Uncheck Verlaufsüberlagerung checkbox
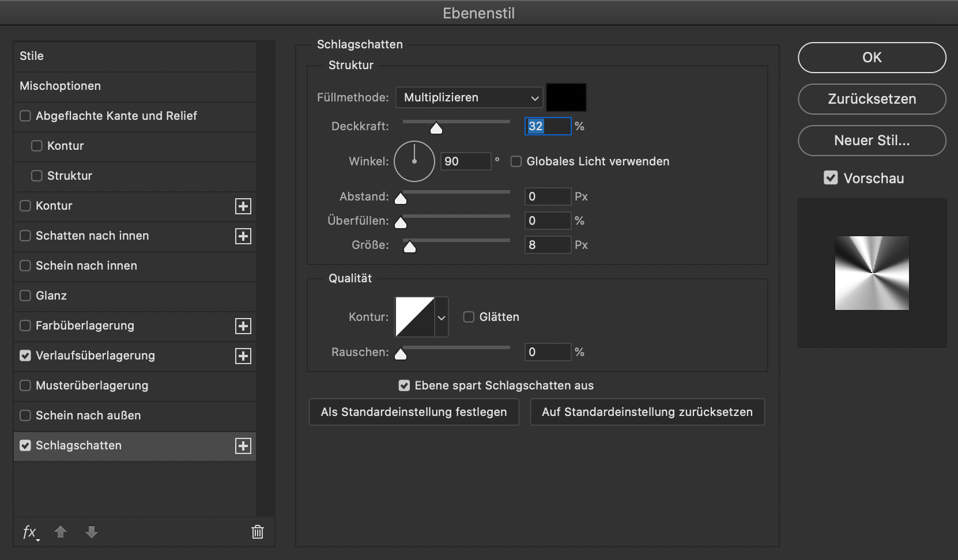 [x=25, y=355]
